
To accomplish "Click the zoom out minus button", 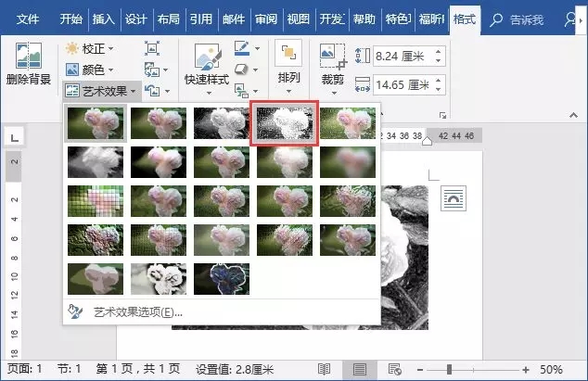I will click(x=420, y=370).
